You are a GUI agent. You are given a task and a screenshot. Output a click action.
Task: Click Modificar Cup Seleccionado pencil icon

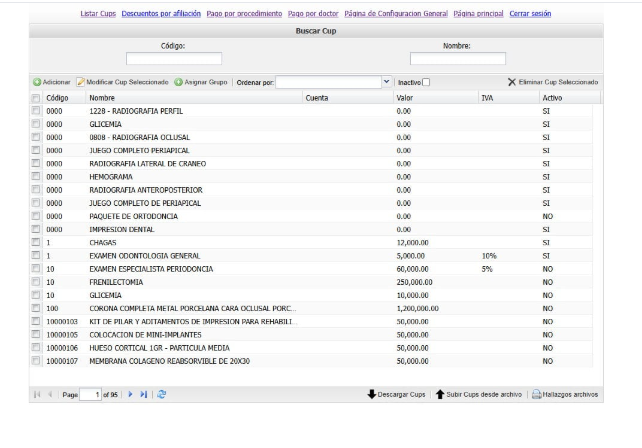pos(81,81)
